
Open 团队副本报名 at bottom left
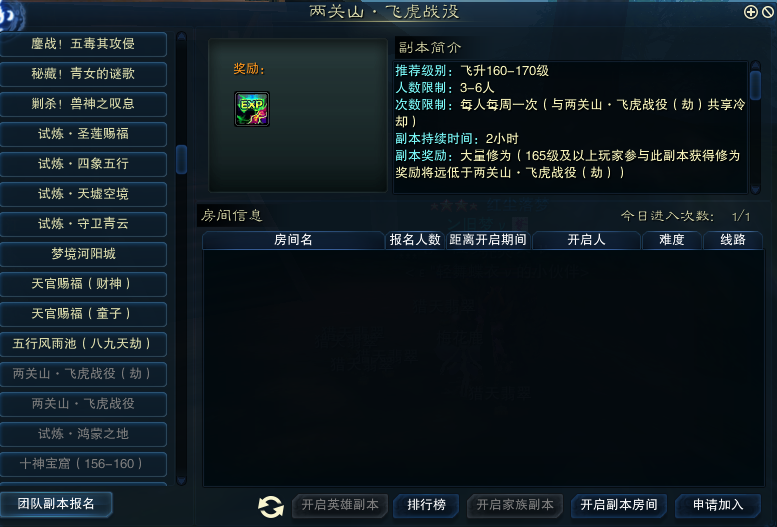(x=56, y=504)
